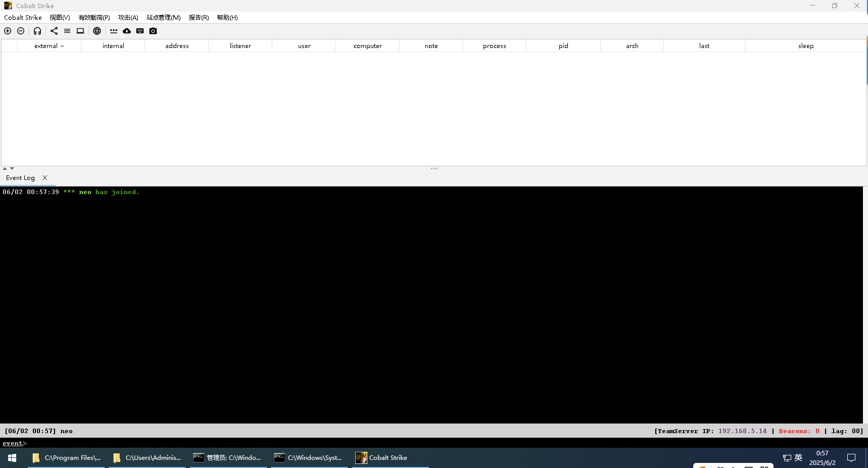
Task: Open keystrokes keyboard icon
Action: click(140, 31)
